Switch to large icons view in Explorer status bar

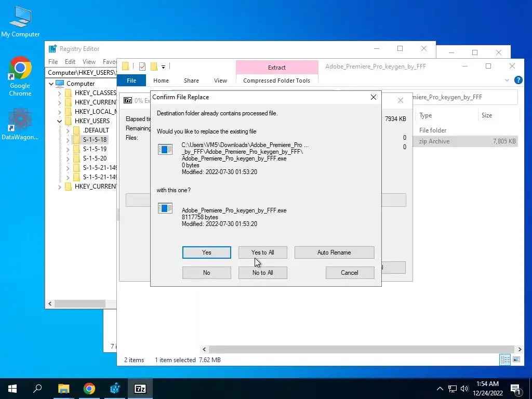516,360
